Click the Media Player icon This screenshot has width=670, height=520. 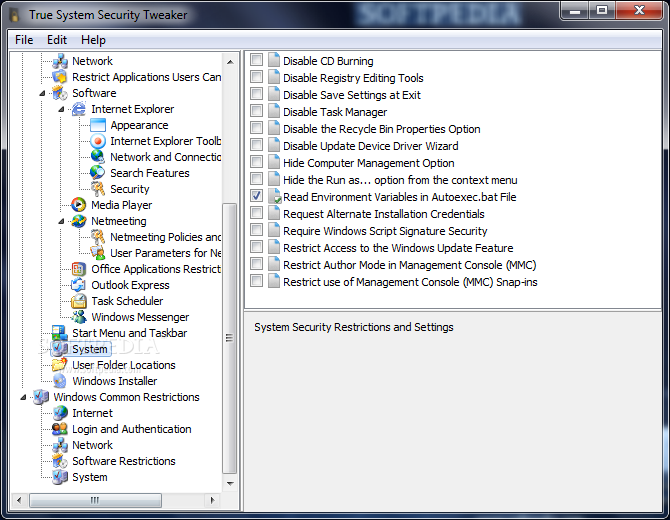(x=79, y=205)
